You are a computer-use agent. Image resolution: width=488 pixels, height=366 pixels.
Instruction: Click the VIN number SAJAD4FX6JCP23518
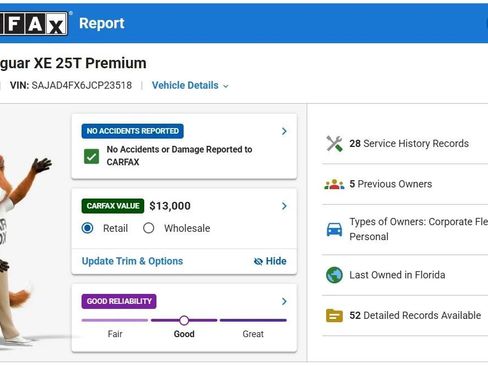coord(82,85)
